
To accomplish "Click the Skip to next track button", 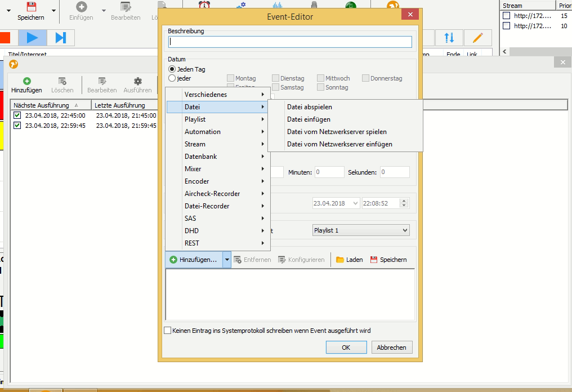I will pos(61,38).
